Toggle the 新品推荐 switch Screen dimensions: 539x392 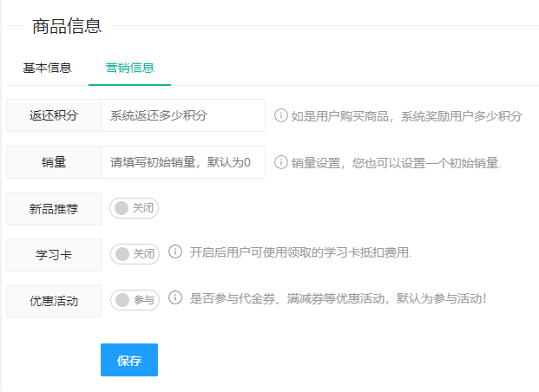click(134, 208)
